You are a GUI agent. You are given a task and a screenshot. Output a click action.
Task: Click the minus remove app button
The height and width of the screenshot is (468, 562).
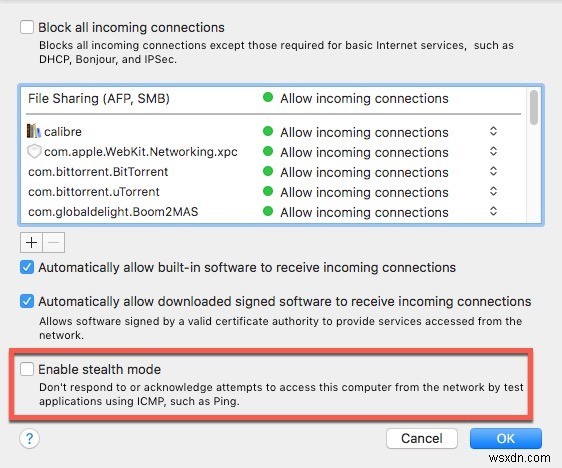tap(54, 243)
